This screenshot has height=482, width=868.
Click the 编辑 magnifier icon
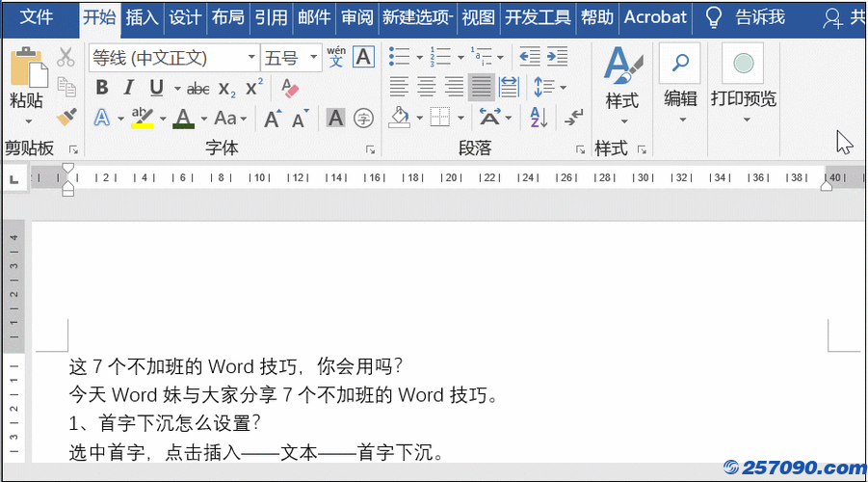point(680,64)
